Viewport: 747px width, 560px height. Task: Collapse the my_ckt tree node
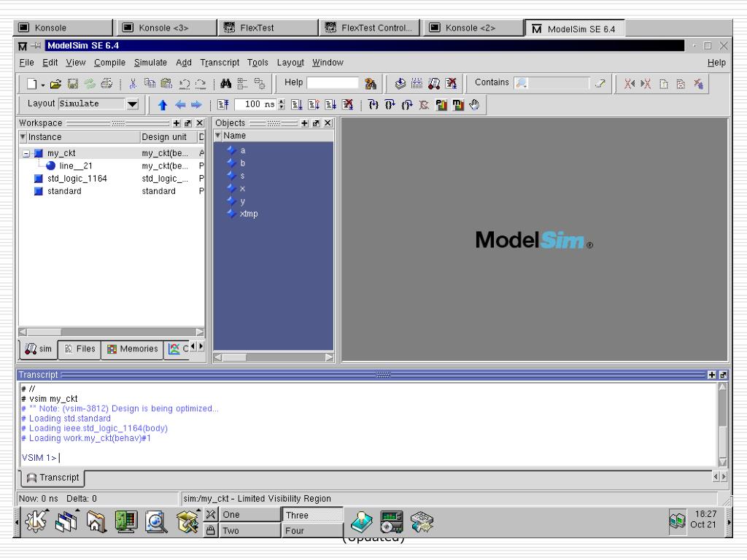27,153
